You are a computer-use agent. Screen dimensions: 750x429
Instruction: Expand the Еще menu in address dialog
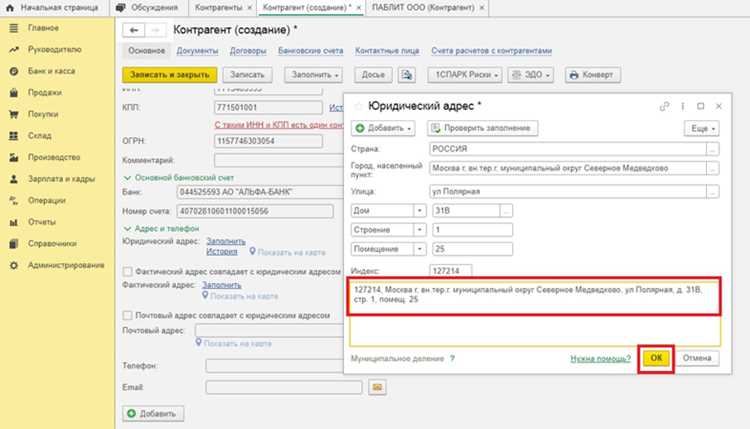pyautogui.click(x=702, y=129)
